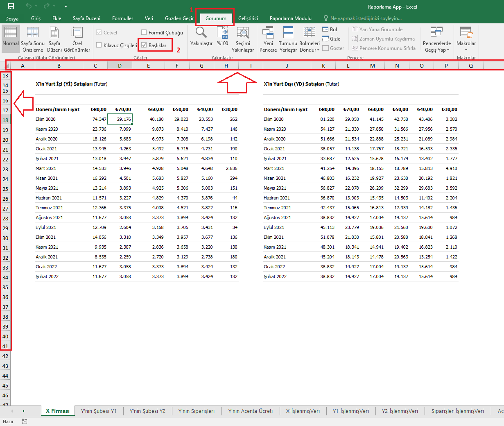Check the Formül Çubuğu checkbox
Image resolution: width=504 pixels, height=426 pixels.
[144, 32]
